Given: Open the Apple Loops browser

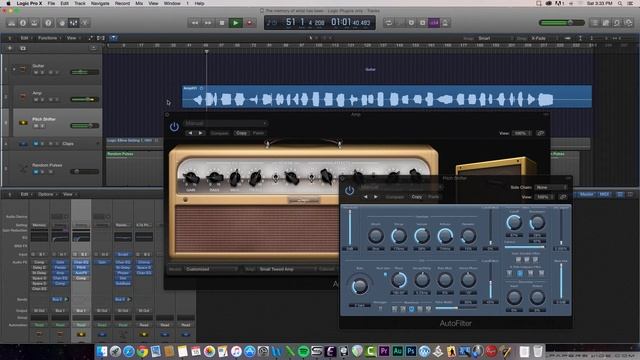Looking at the screenshot, I should point(617,23).
